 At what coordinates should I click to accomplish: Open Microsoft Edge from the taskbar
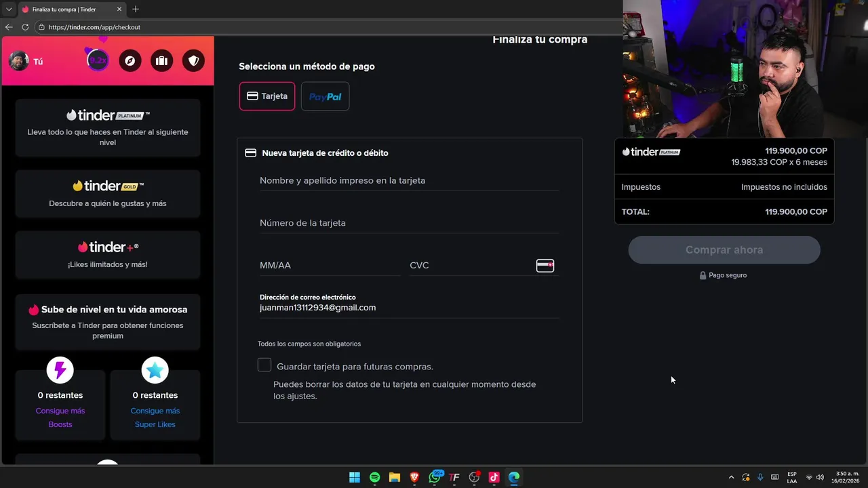514,477
